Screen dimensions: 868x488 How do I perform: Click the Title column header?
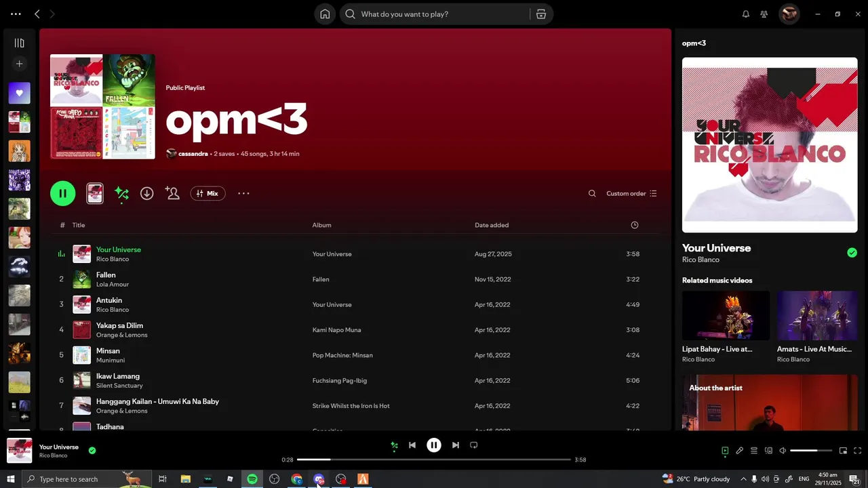point(79,225)
